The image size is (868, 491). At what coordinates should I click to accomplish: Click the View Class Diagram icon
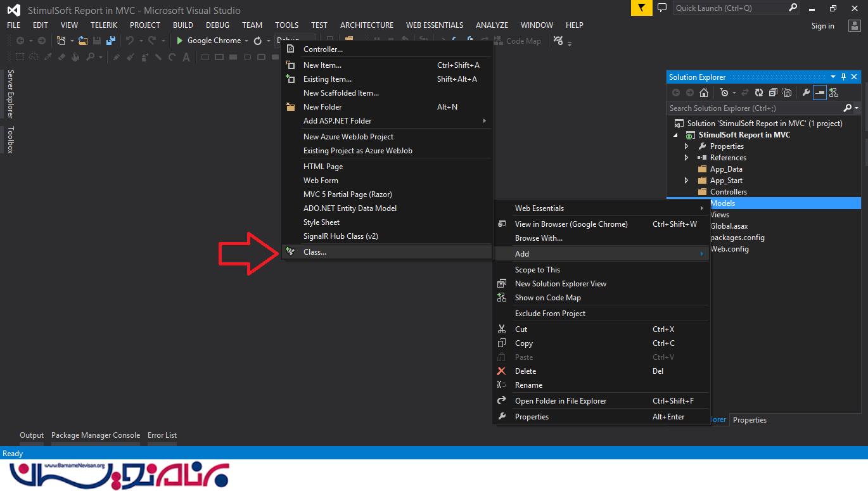(834, 92)
